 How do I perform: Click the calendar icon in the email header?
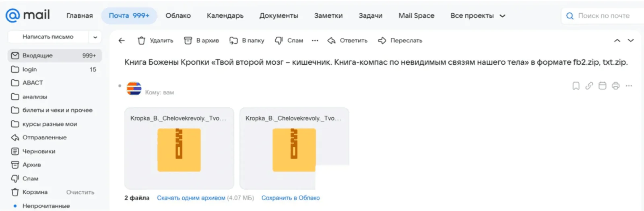(x=602, y=86)
